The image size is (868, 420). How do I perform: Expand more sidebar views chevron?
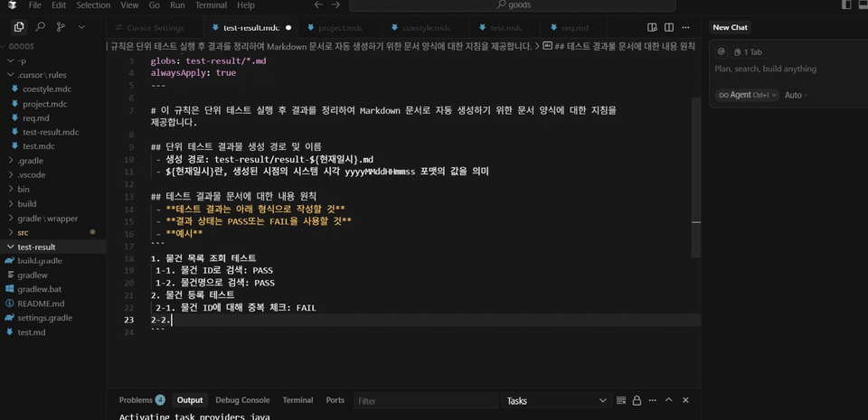(x=82, y=26)
